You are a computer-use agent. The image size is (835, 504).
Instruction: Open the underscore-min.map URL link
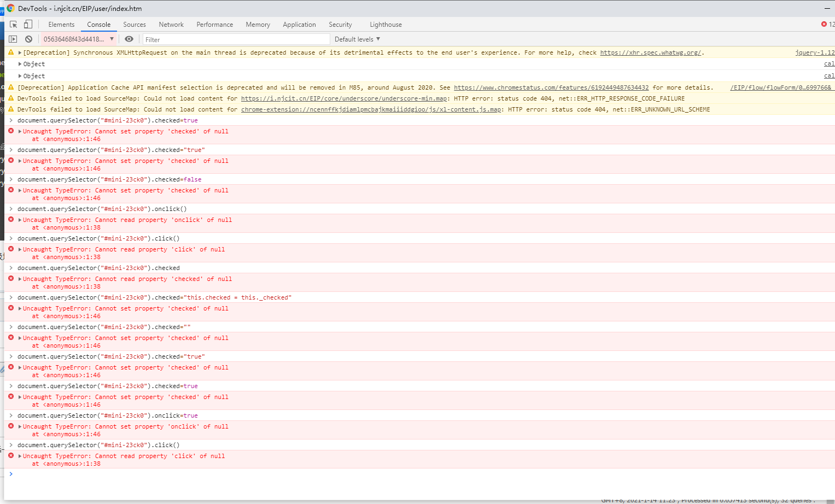pyautogui.click(x=345, y=98)
